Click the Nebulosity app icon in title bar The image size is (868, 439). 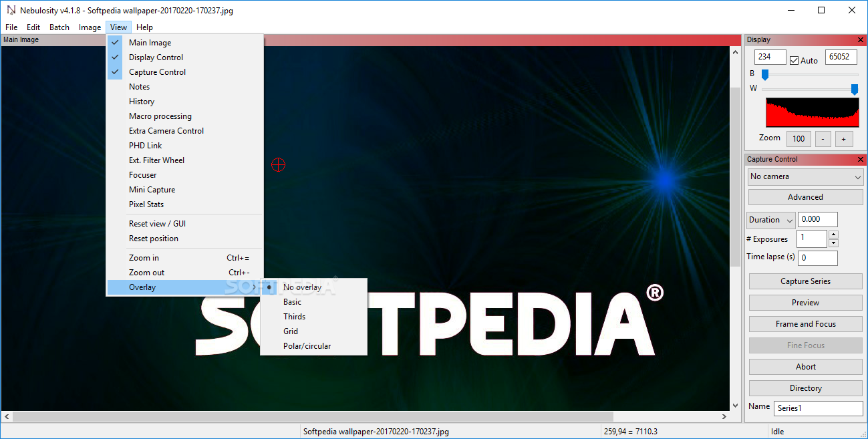click(x=10, y=10)
